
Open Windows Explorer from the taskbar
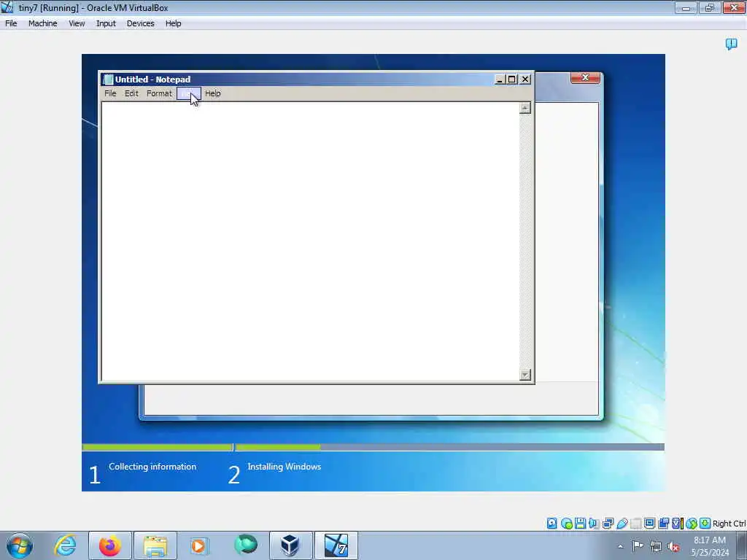pos(155,545)
